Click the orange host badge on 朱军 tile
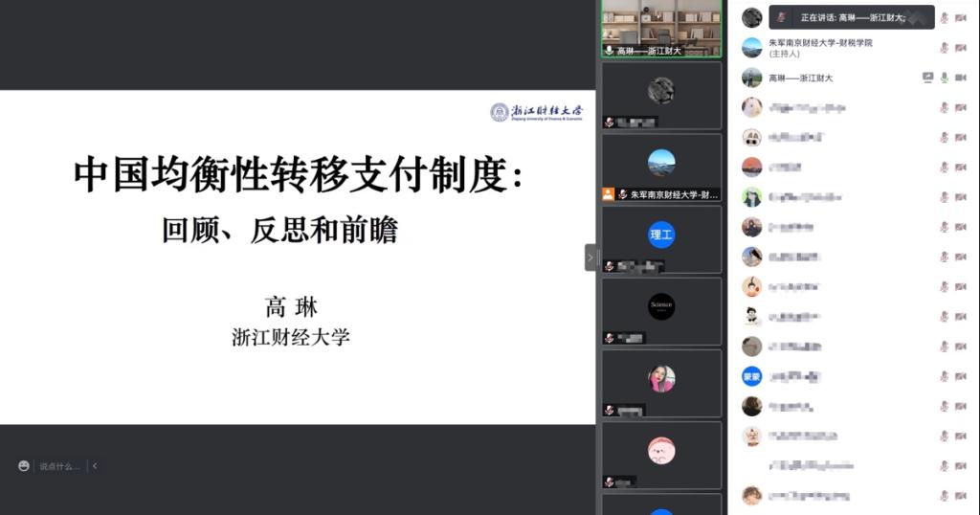The width and height of the screenshot is (980, 515). pyautogui.click(x=608, y=194)
